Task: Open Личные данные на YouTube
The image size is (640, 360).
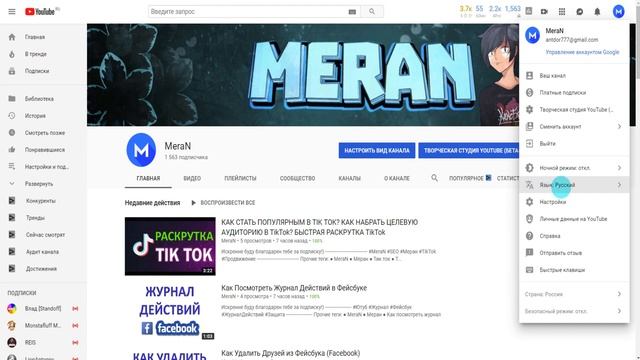Action: point(574,219)
